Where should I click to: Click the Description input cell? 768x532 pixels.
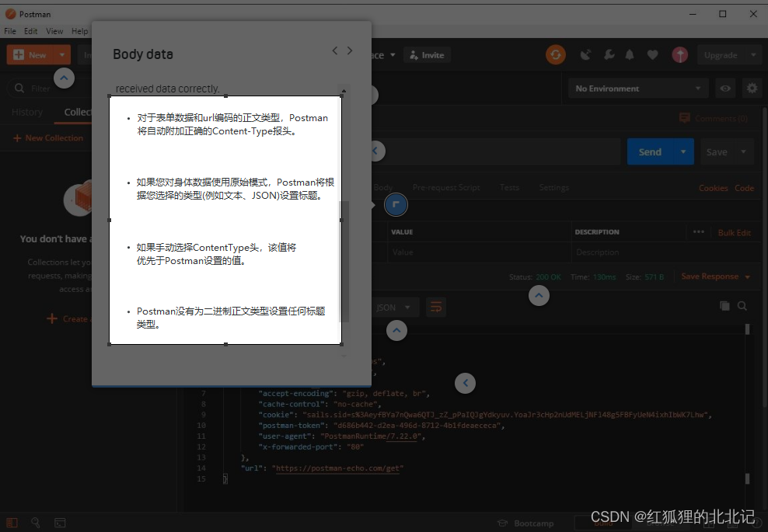(x=665, y=252)
